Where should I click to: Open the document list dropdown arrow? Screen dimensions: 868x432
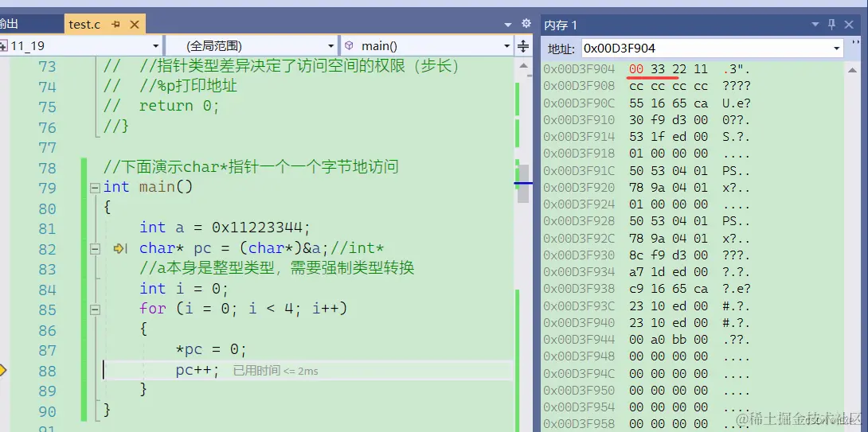click(x=508, y=25)
